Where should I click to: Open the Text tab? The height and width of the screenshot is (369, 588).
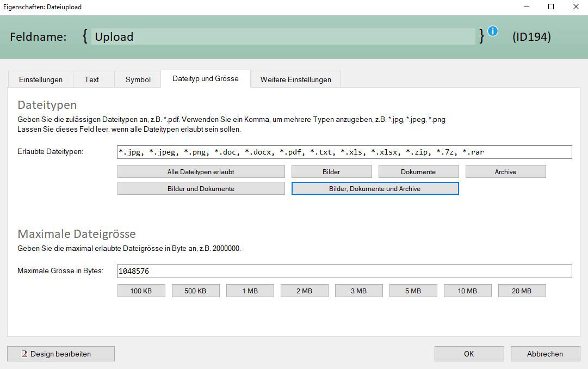[92, 79]
